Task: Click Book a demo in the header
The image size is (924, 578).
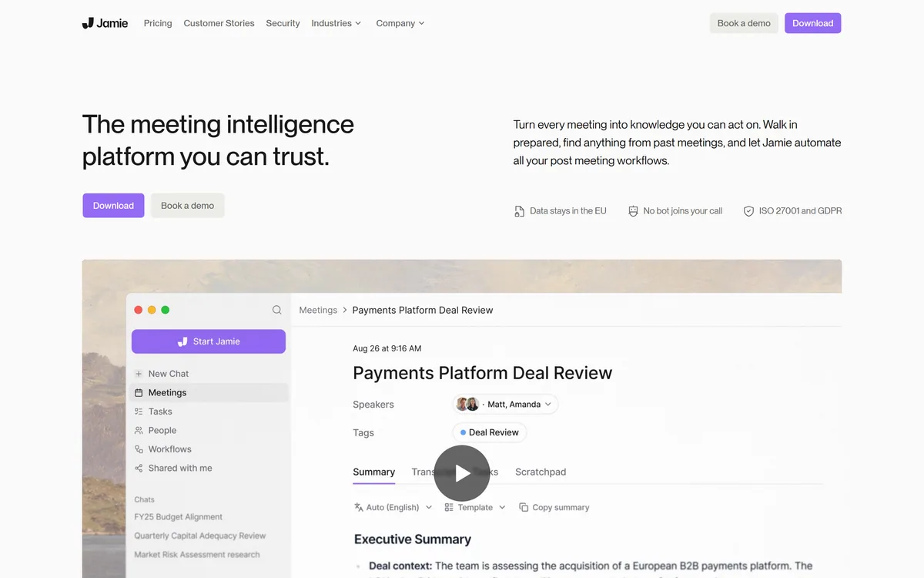Action: (x=744, y=23)
